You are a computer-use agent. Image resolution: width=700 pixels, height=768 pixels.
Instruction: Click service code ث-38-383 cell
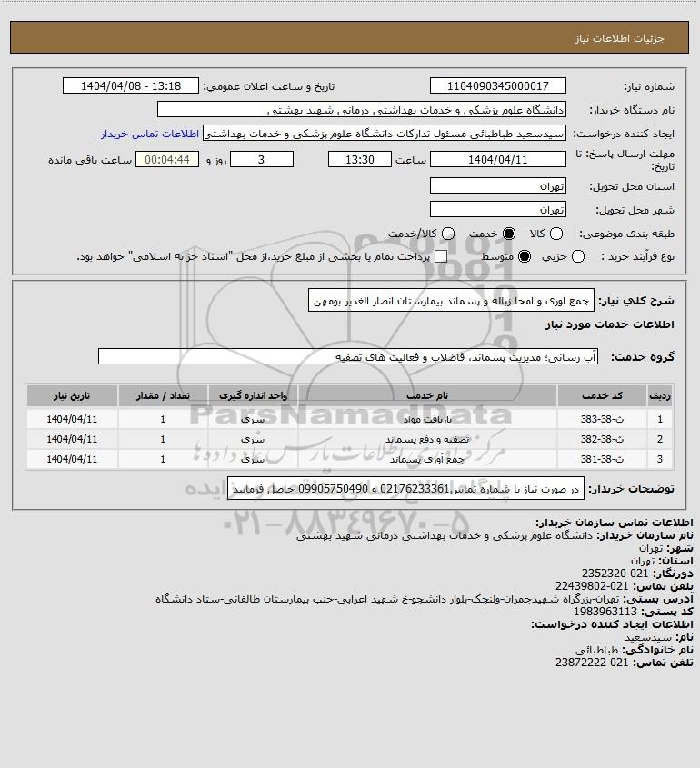click(x=602, y=419)
